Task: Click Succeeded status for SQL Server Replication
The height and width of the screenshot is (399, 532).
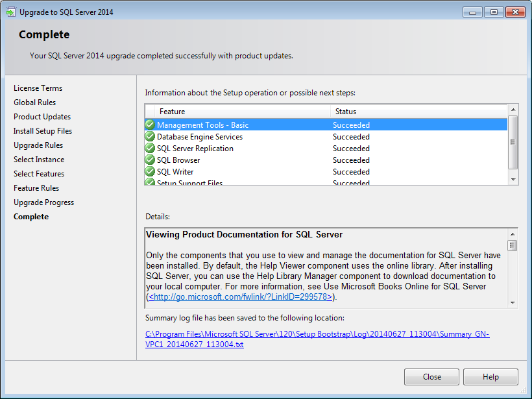Action: [351, 149]
